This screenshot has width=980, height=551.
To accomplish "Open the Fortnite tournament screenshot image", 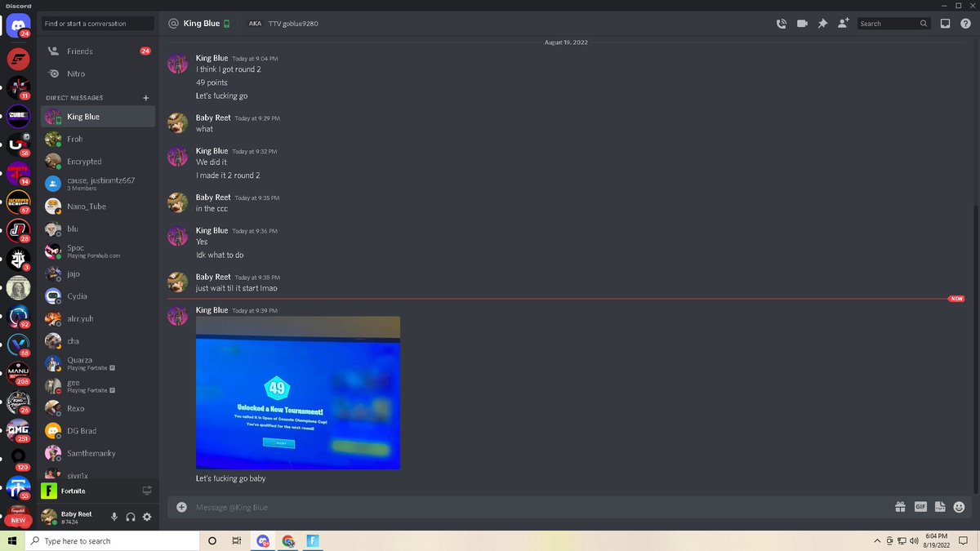I will click(x=298, y=393).
